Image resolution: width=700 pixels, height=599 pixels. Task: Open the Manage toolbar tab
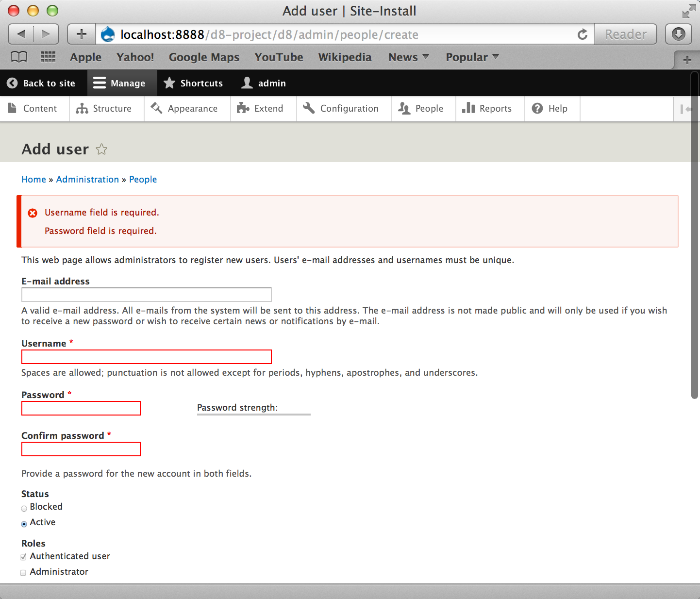(x=122, y=83)
